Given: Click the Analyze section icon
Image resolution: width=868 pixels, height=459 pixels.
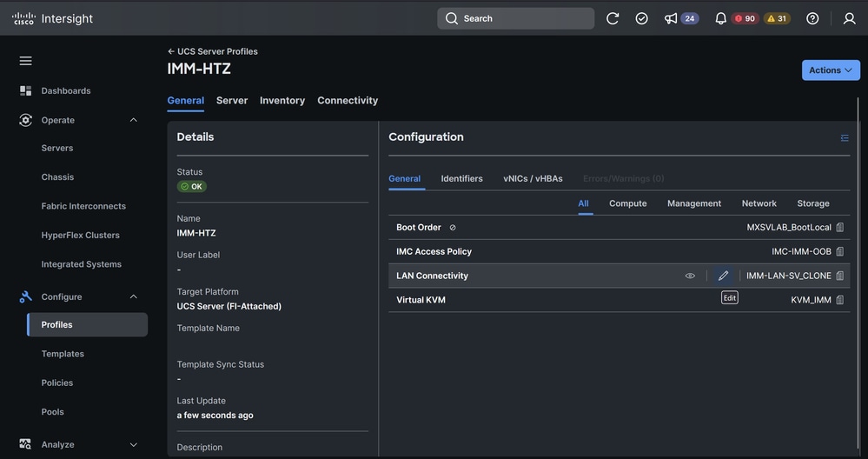Looking at the screenshot, I should coord(25,444).
